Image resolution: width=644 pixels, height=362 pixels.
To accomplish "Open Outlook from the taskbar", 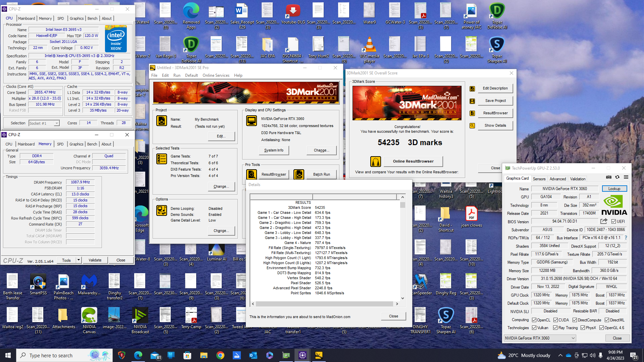I will (x=253, y=355).
